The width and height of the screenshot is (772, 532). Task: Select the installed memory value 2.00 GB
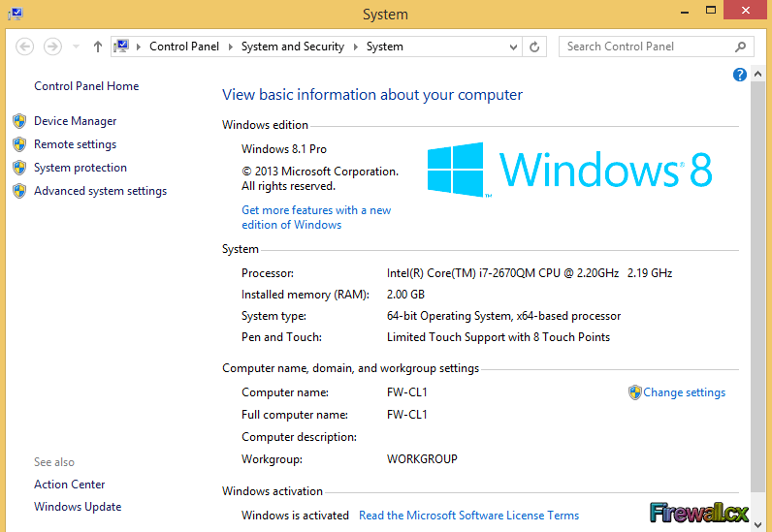pyautogui.click(x=405, y=295)
